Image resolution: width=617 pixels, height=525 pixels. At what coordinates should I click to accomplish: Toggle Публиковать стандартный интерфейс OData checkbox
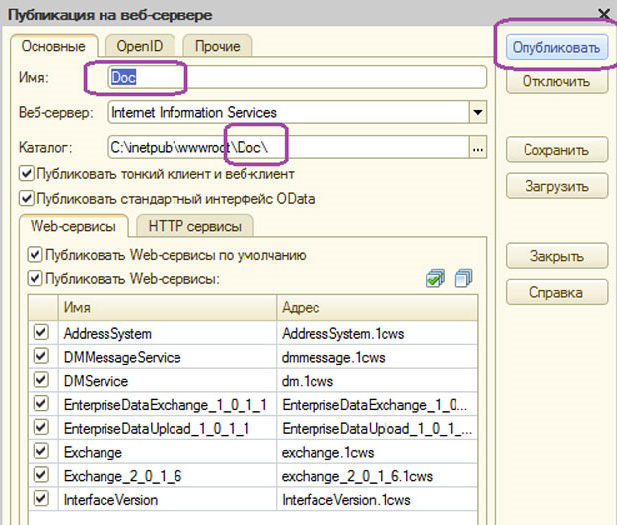(26, 198)
